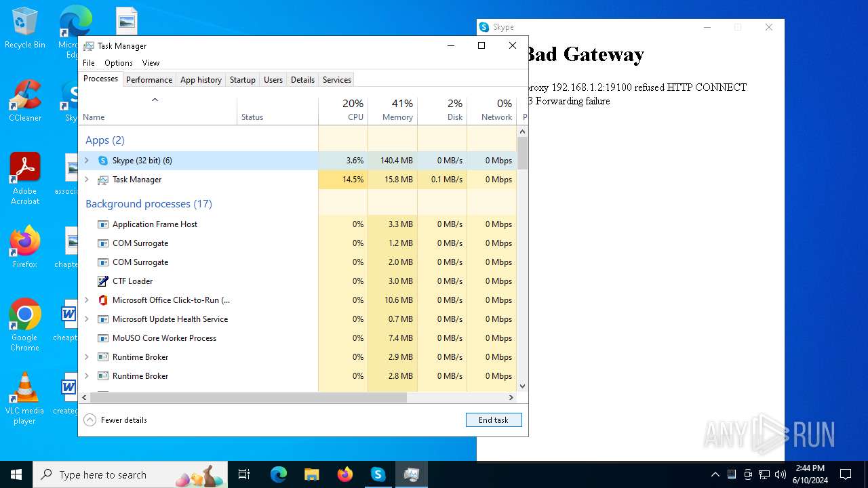
Task: Sort by Memory column header
Action: tap(393, 110)
